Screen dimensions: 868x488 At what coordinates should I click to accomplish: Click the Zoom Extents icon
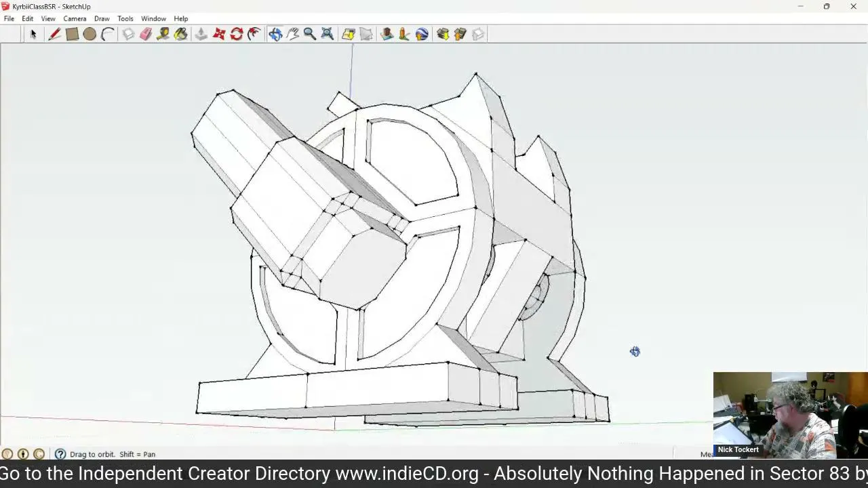(x=328, y=34)
